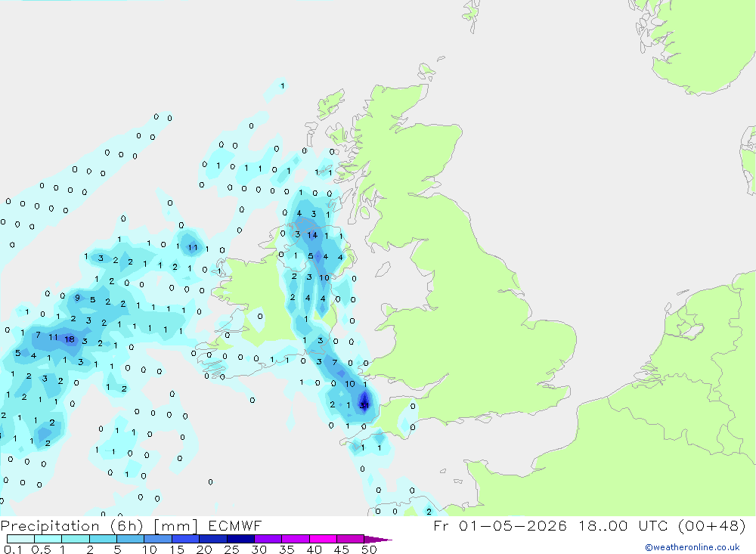Click the 15 to 20 mm legend swatch
Screen dimensions: 756x554
click(x=186, y=539)
